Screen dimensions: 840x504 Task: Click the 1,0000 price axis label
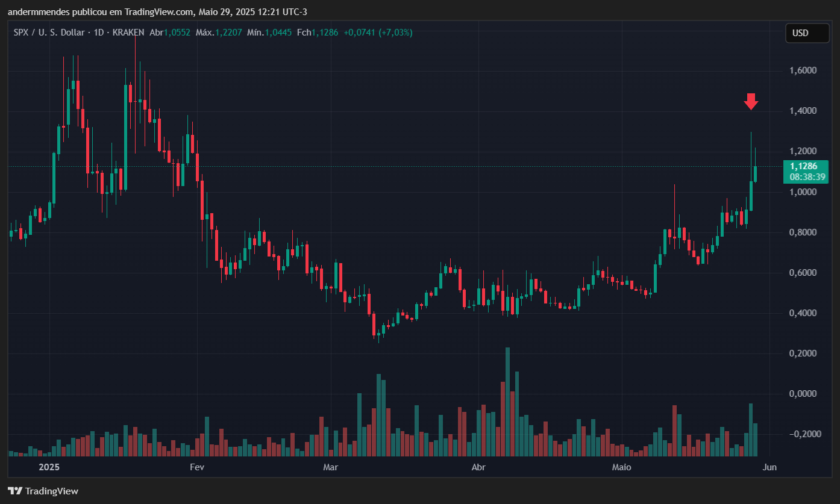[803, 192]
